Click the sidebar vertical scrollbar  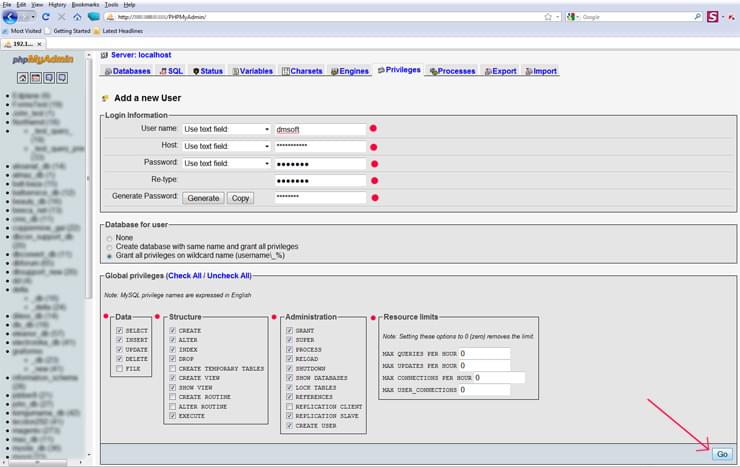(88, 179)
